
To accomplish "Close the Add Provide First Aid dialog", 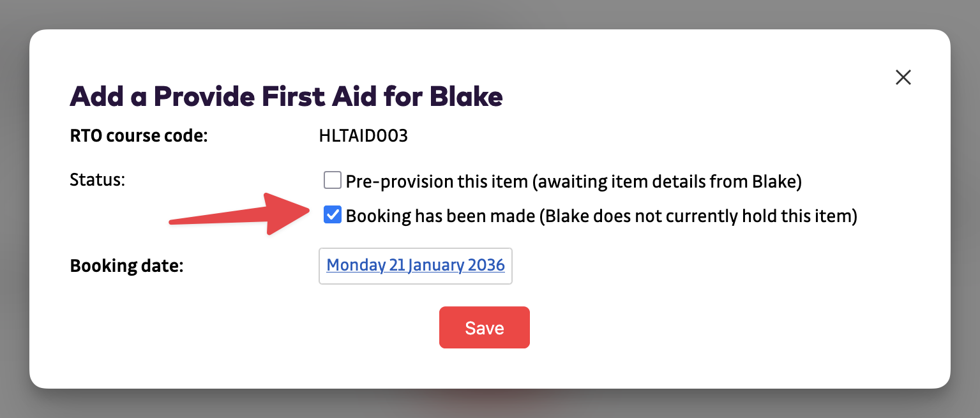I will tap(903, 77).
